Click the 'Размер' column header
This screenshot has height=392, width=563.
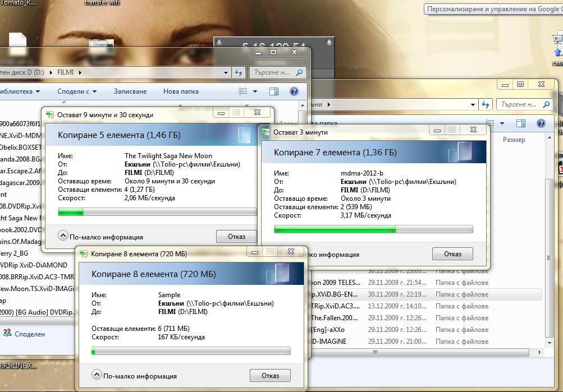(514, 140)
